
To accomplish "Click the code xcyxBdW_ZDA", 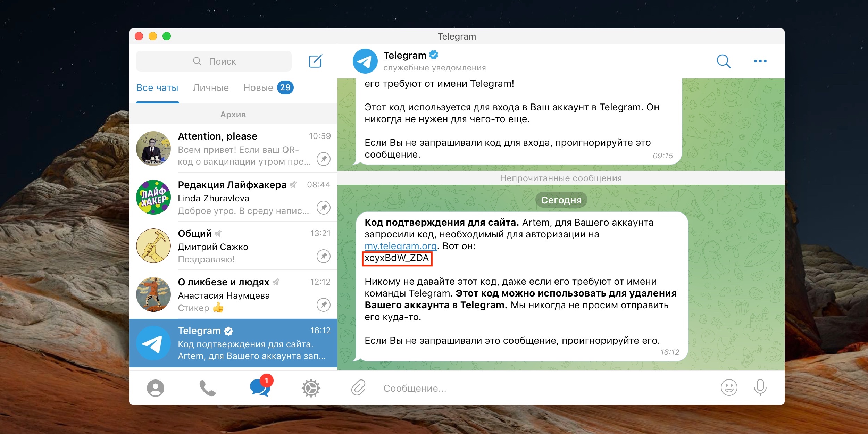I will pyautogui.click(x=397, y=258).
